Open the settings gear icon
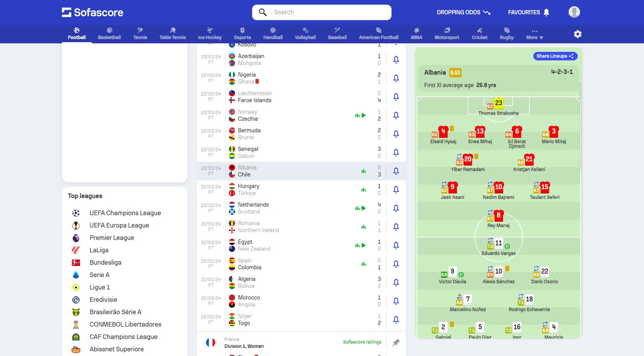 tap(577, 34)
